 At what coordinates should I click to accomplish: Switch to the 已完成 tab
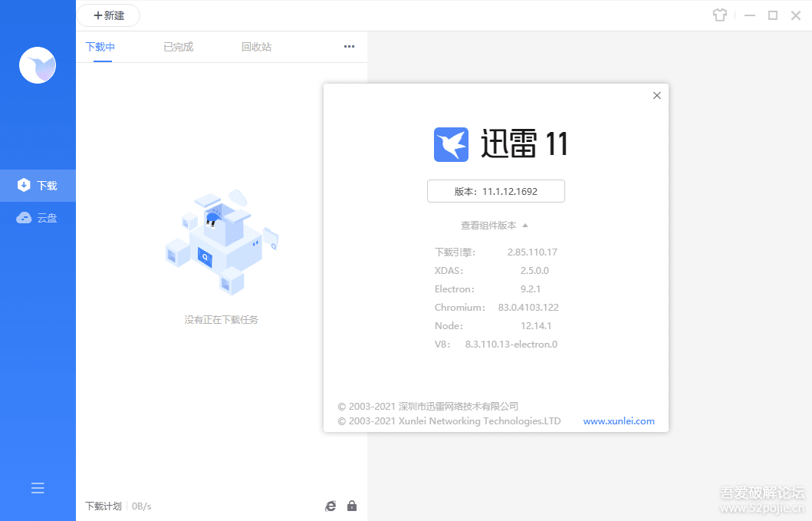[179, 47]
